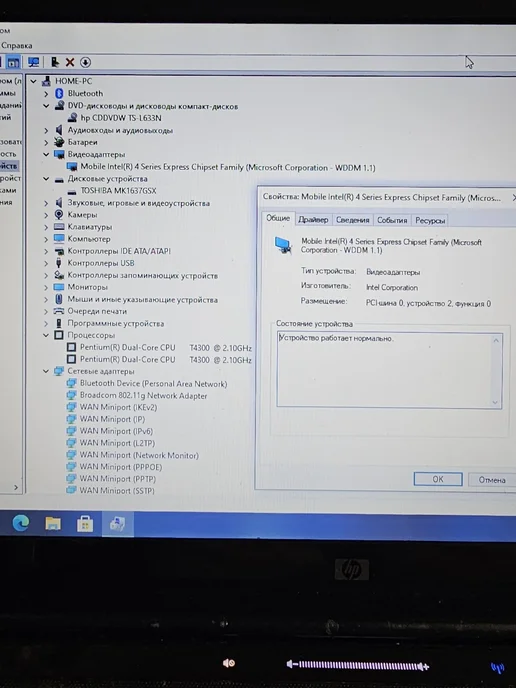This screenshot has height=688, width=516.
Task: Collapse the HOME-PC root node
Action: click(33, 81)
